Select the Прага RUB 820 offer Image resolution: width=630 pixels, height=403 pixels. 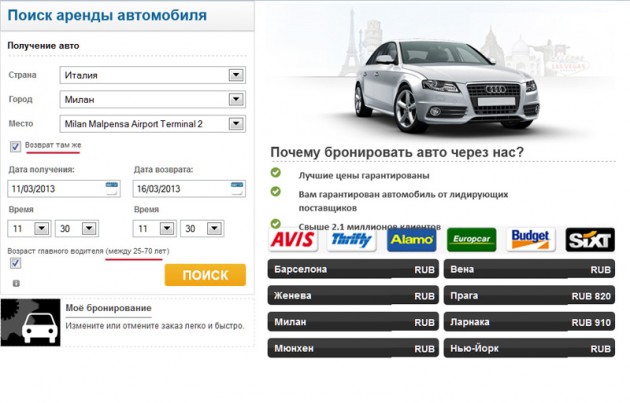coord(530,296)
